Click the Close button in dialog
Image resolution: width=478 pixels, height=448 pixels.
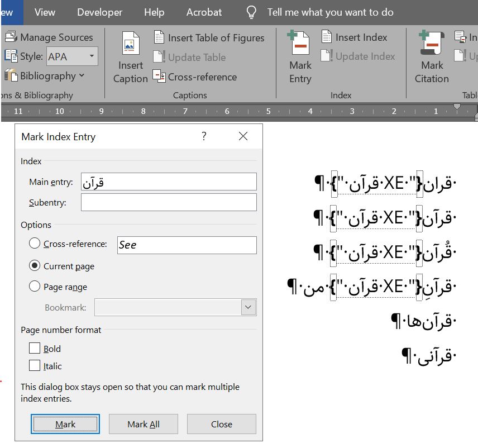click(x=222, y=424)
